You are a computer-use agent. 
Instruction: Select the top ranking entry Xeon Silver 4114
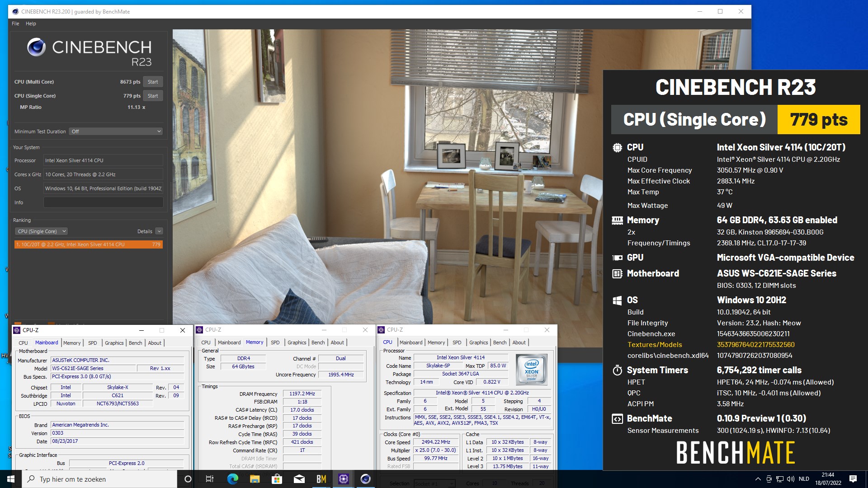click(x=89, y=244)
